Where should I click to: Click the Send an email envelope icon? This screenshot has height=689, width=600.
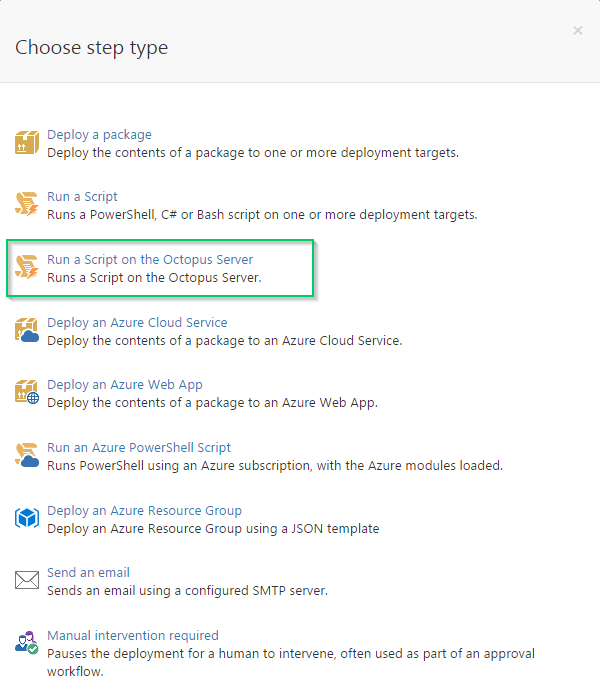pos(27,580)
